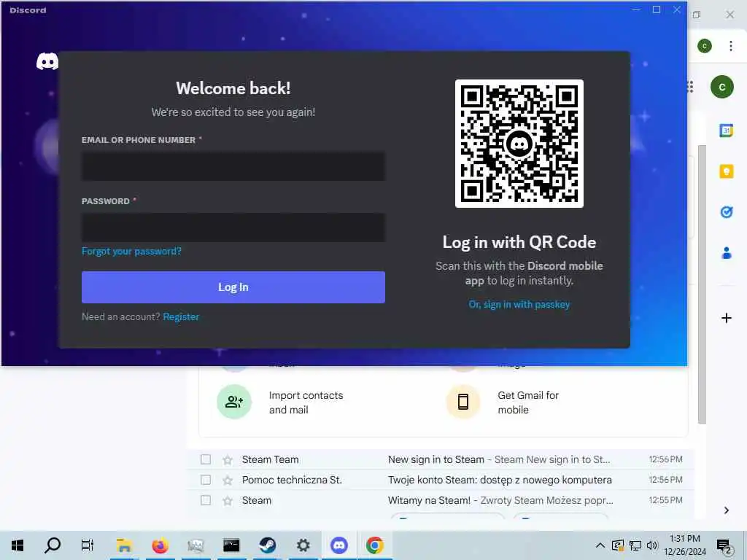Collapse Gmail side panel with chevron arrow
Image resolution: width=747 pixels, height=560 pixels.
pos(726,510)
